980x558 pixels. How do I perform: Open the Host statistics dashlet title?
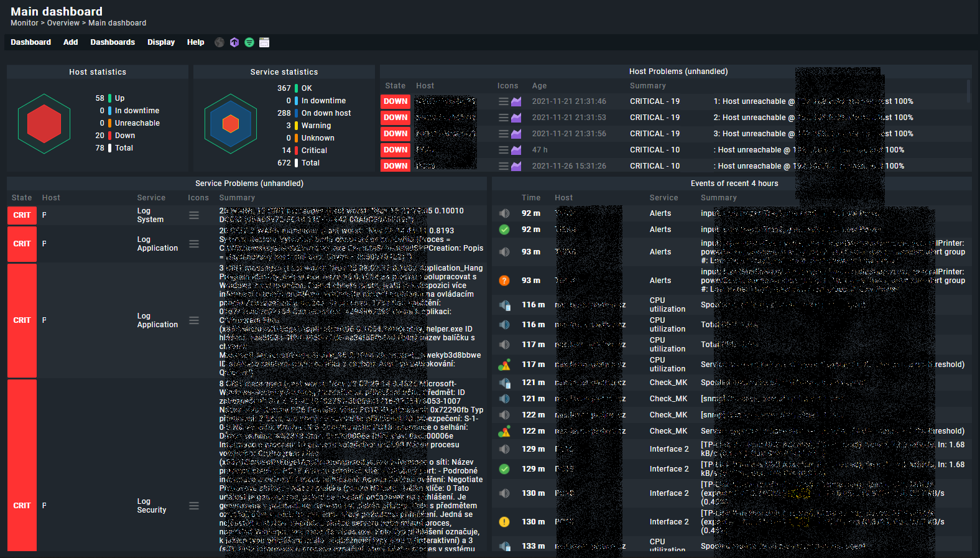98,72
